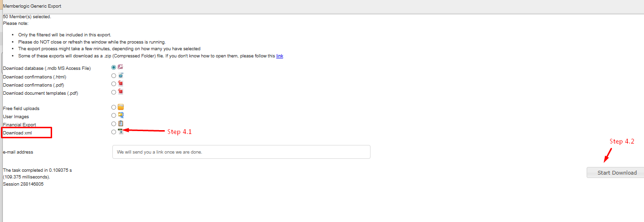Select the Download document templates radio button
The height and width of the screenshot is (222, 644).
point(114,92)
